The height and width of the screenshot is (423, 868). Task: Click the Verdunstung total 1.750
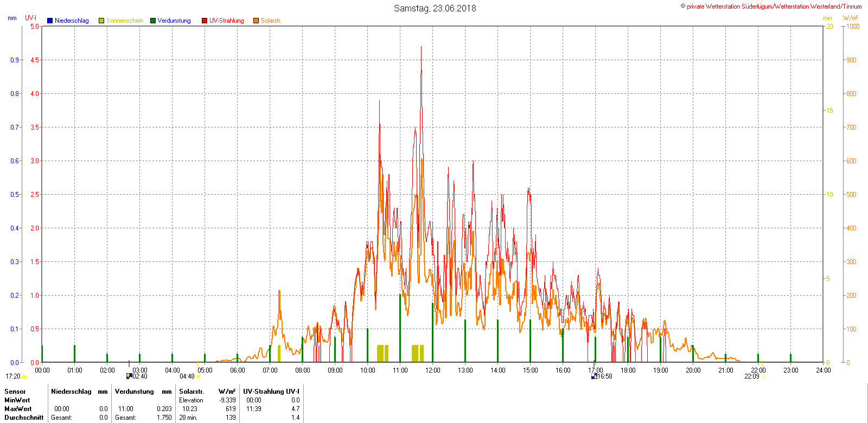pyautogui.click(x=164, y=418)
